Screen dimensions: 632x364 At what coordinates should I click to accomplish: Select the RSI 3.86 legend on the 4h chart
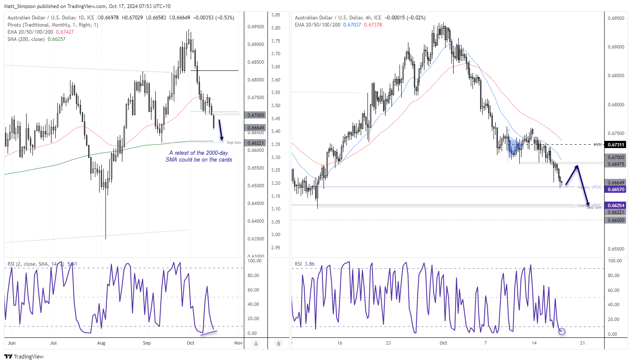305,264
